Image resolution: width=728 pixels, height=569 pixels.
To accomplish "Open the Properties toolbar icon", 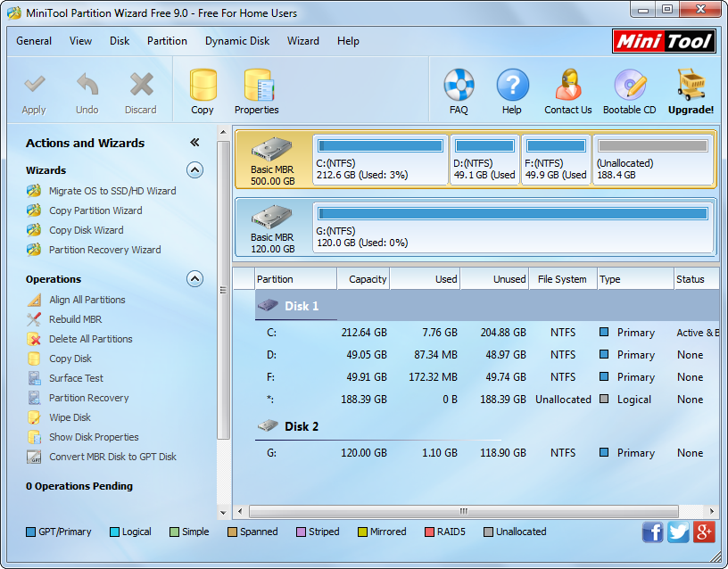I will pos(259,85).
